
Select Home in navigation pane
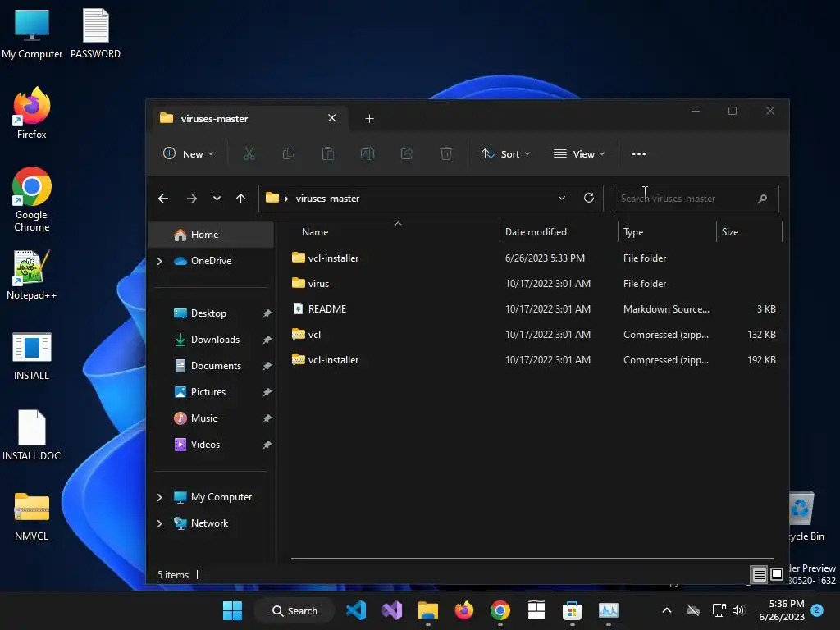(x=211, y=235)
